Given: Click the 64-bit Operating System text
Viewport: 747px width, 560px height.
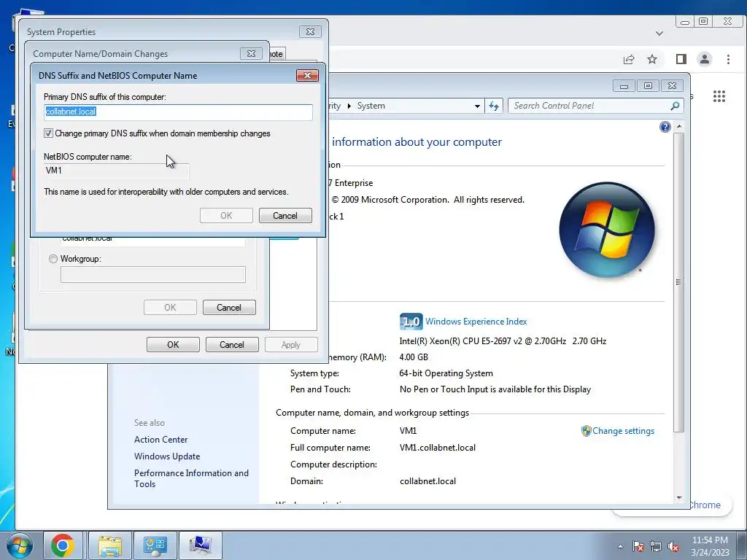Looking at the screenshot, I should 446,373.
